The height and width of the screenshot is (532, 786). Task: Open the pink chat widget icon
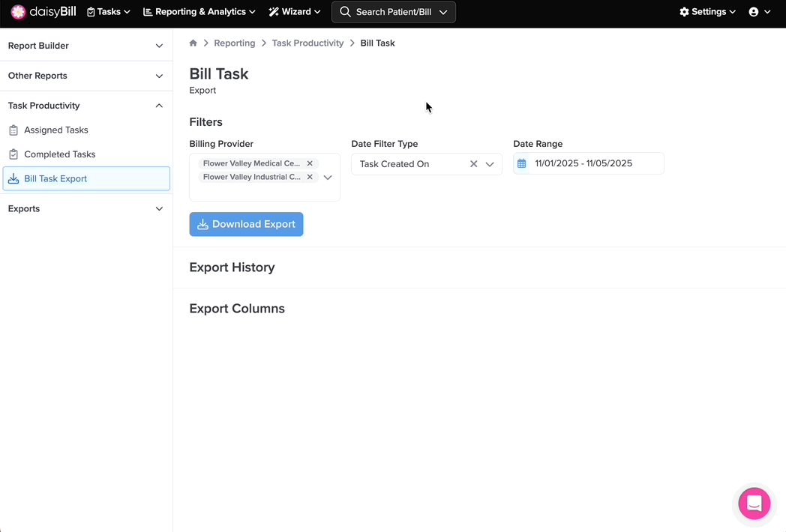754,503
